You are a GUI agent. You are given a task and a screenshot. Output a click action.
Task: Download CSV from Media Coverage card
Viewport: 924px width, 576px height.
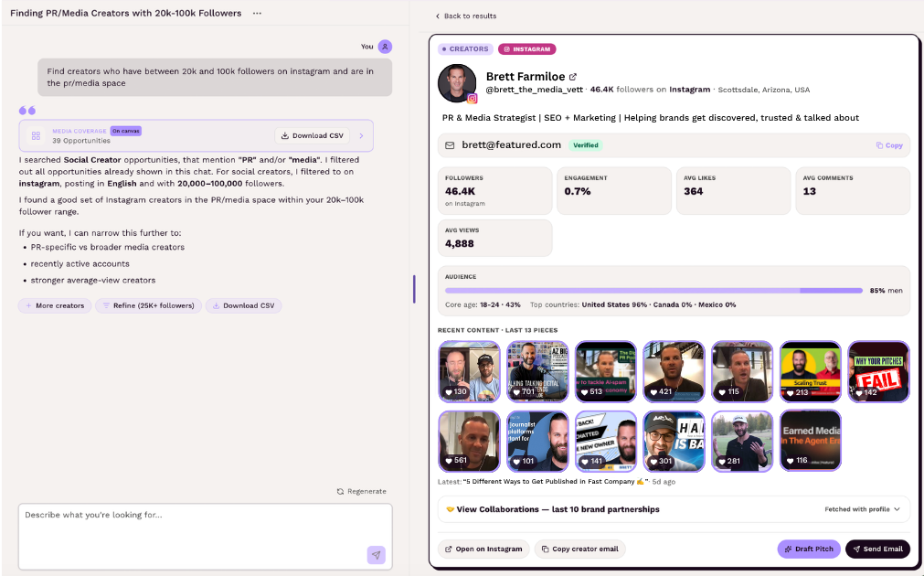(313, 135)
